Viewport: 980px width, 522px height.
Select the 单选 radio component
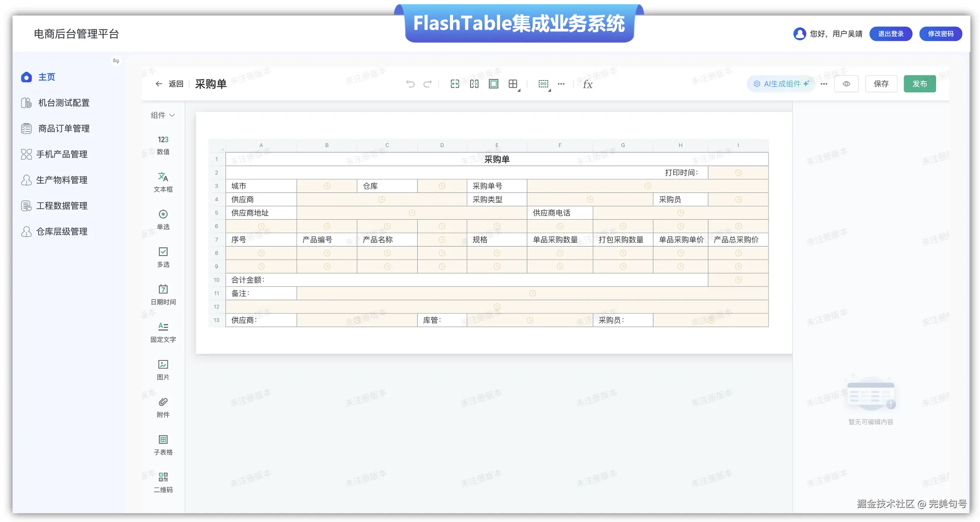[x=163, y=219]
